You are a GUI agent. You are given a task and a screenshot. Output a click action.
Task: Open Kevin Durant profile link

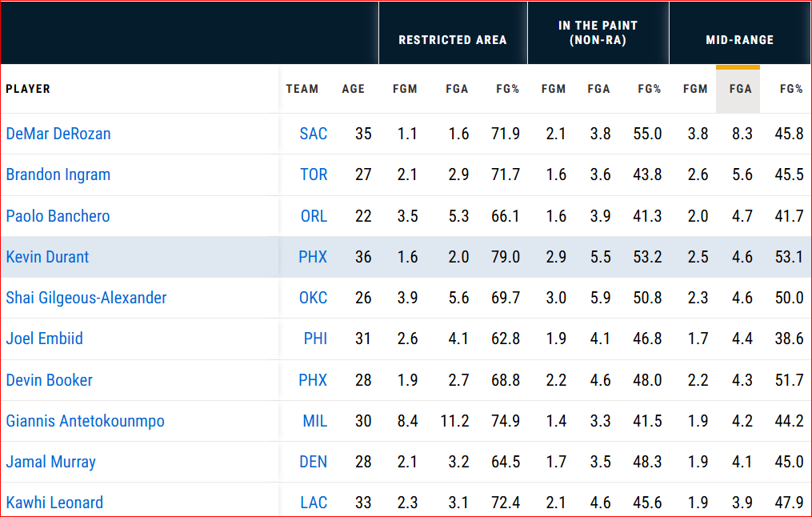point(47,257)
